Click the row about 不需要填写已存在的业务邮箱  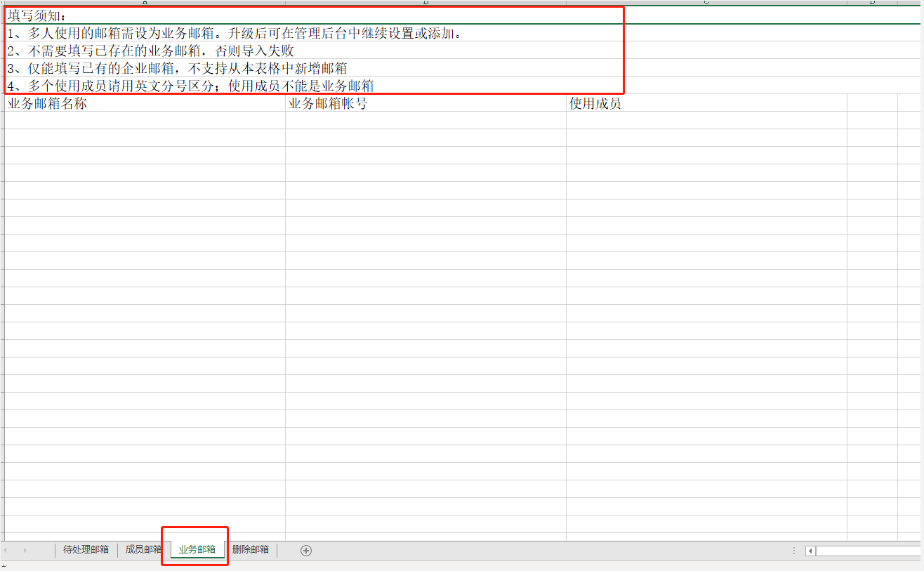click(x=151, y=51)
